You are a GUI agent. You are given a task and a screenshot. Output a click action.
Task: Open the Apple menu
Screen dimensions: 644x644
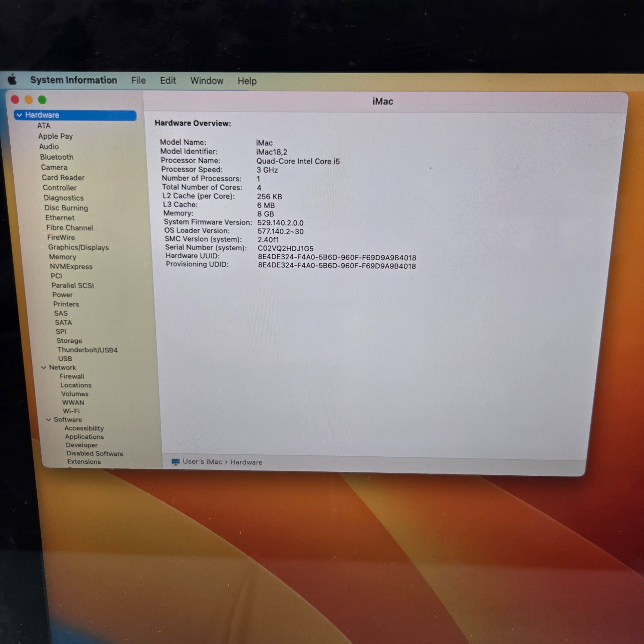coord(12,79)
